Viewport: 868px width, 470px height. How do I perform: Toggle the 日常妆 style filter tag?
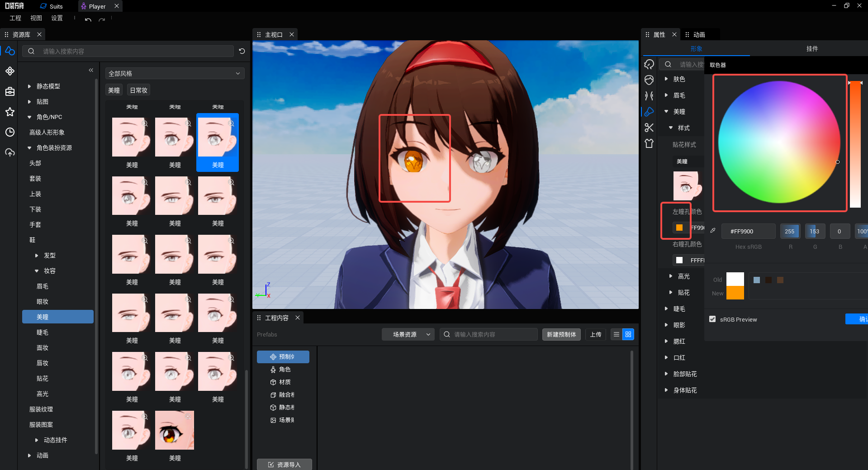tap(139, 90)
